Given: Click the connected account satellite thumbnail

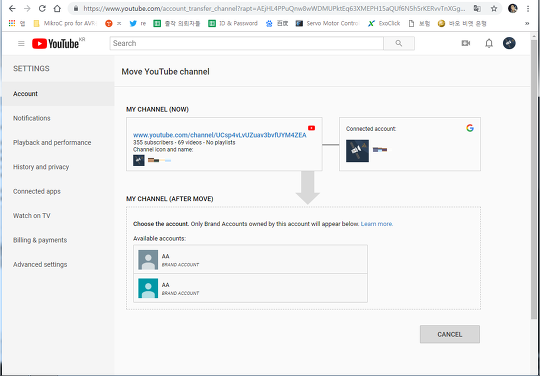Looking at the screenshot, I should point(357,151).
